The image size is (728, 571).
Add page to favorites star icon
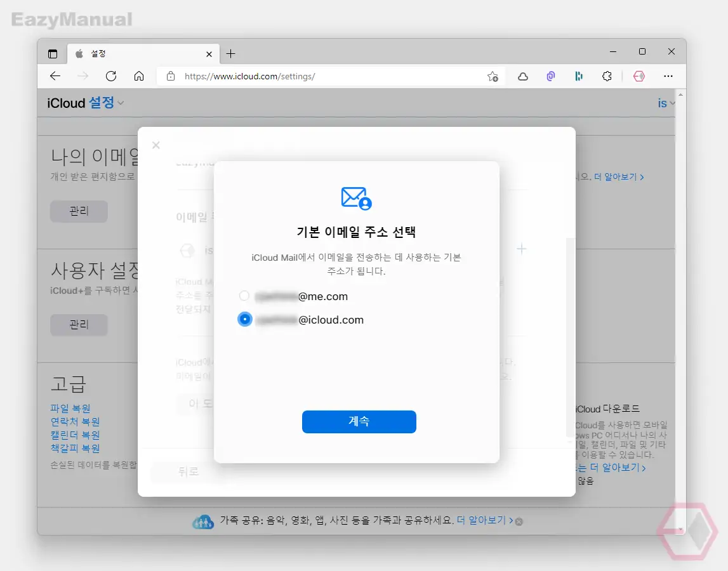coord(493,77)
